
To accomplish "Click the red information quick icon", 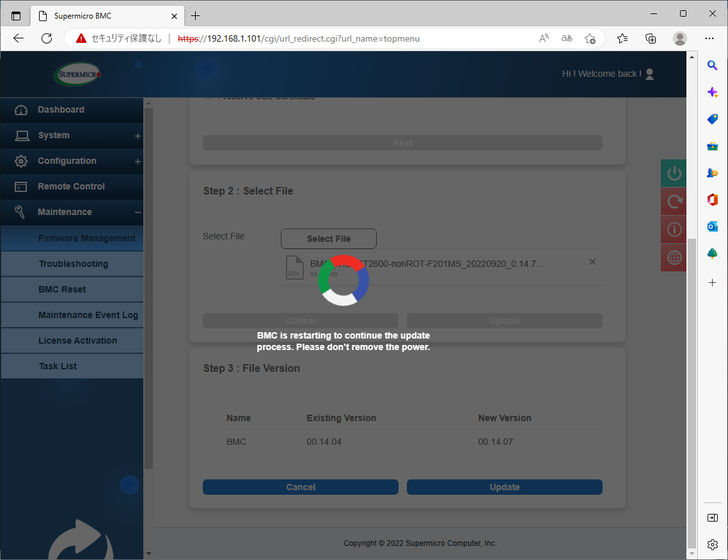I will [674, 229].
